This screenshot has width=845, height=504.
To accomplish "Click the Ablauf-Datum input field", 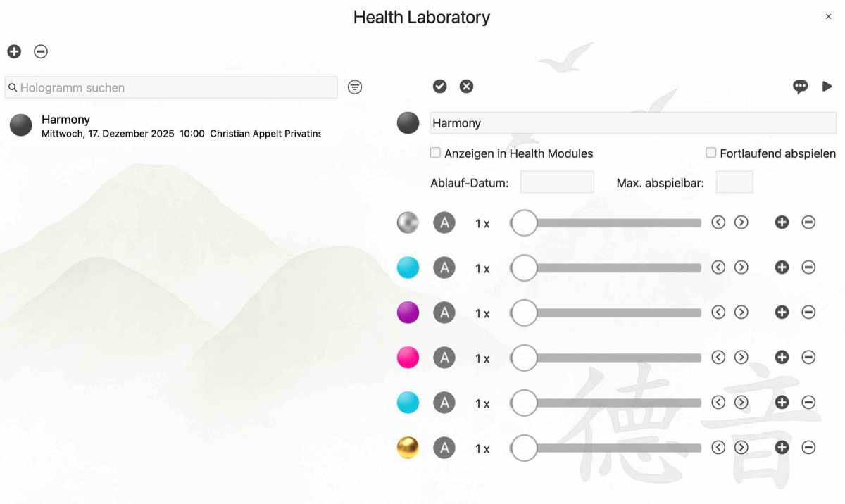I will [x=557, y=182].
